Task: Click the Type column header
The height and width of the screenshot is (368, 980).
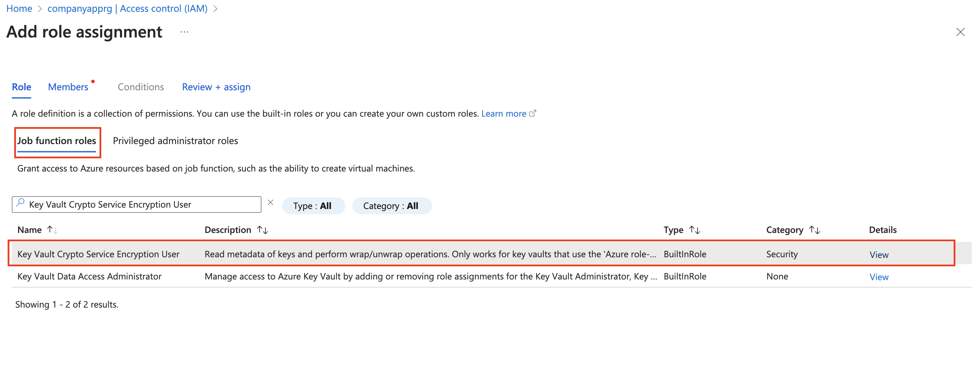Action: point(673,230)
